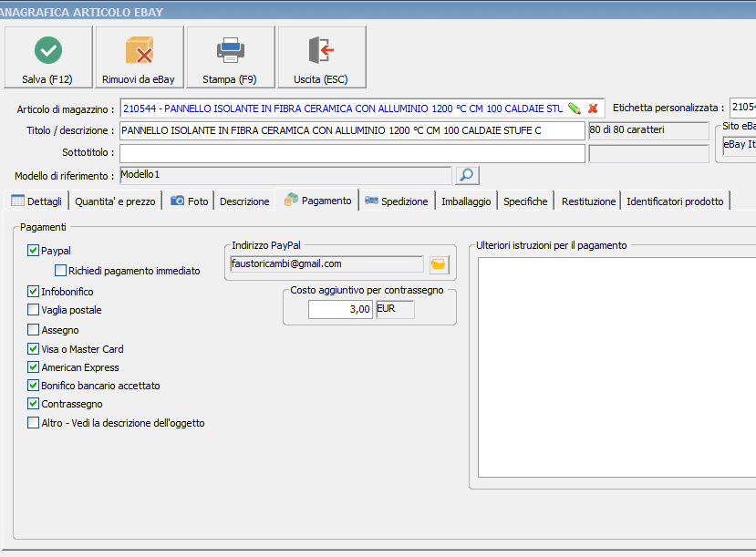Screen dimensions: 756x557
Task: Open the Foto tab
Action: pyautogui.click(x=190, y=201)
